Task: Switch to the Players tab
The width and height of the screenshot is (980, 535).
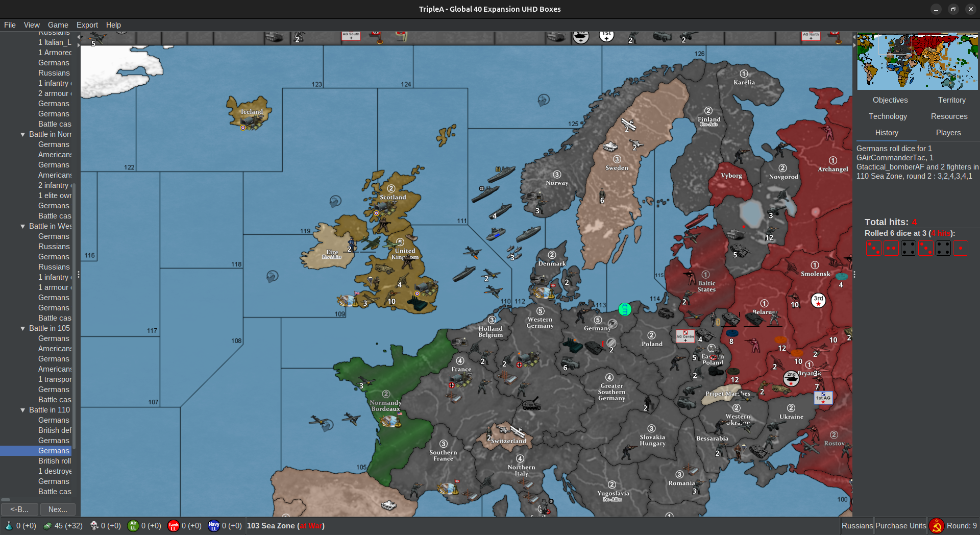Action: coord(948,133)
